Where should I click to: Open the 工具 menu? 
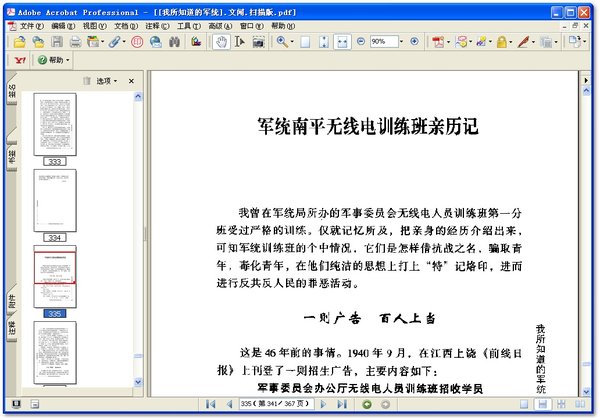click(x=189, y=26)
